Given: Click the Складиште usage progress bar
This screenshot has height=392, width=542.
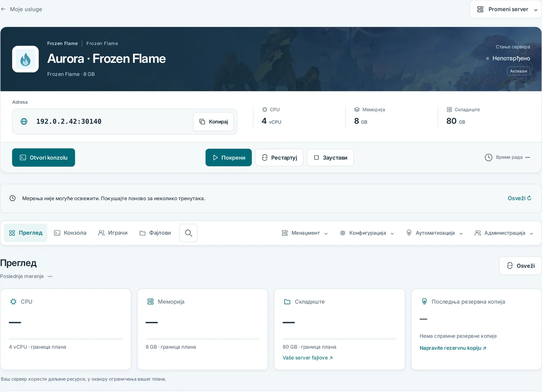Looking at the screenshot, I should 340,339.
